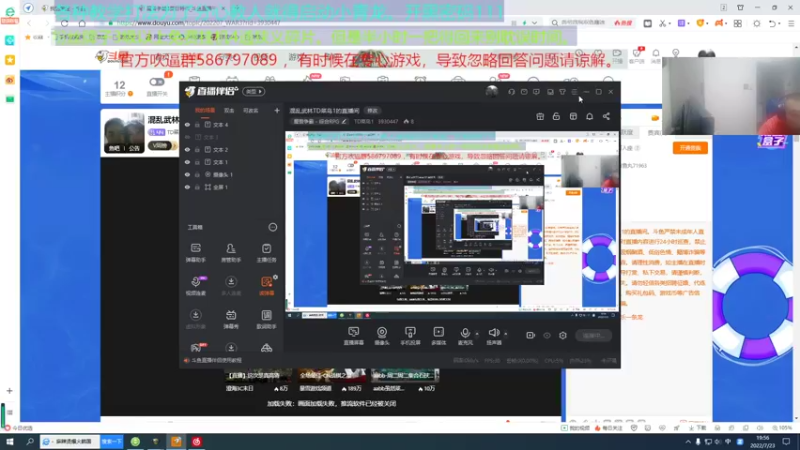This screenshot has width=800, height=450.
Task: Hide the 文本 2 layer
Action: click(187, 149)
